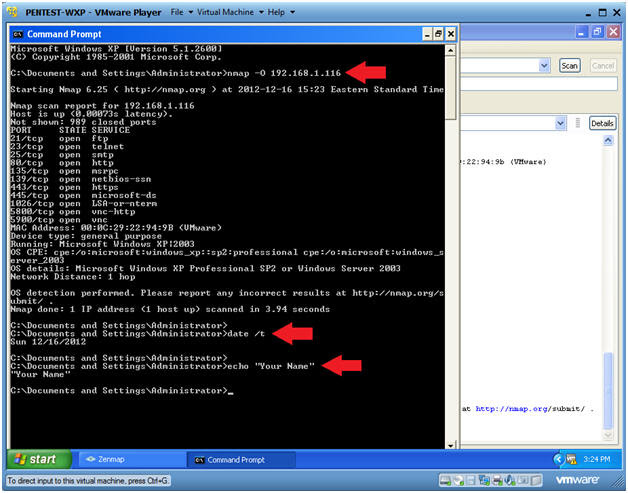Open the VMware Player Help menu
The height and width of the screenshot is (493, 628).
coord(281,12)
